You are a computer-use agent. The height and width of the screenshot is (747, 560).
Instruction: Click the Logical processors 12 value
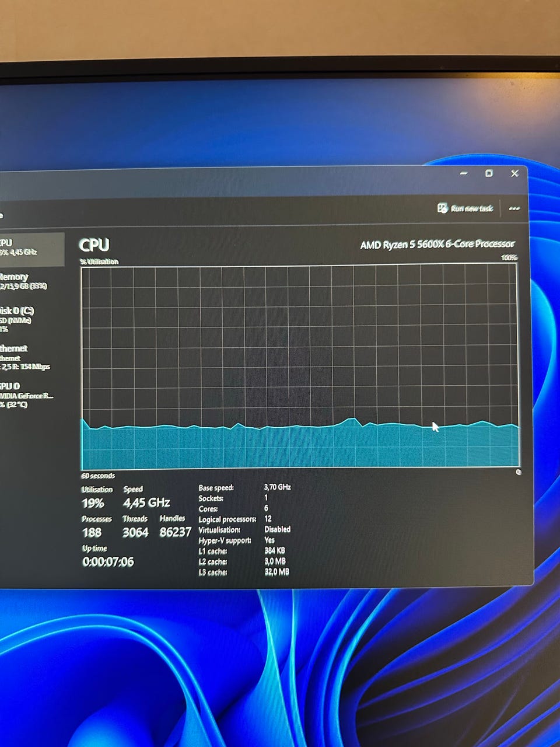268,518
